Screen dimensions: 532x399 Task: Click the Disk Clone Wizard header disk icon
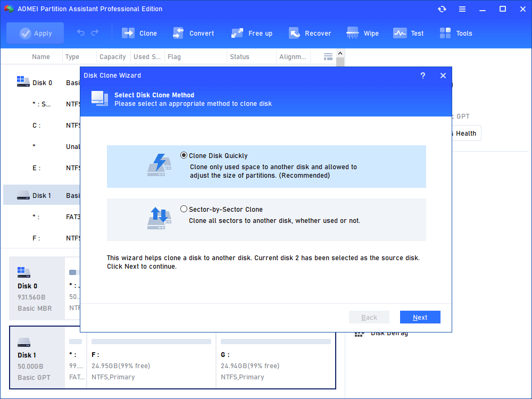tap(99, 99)
